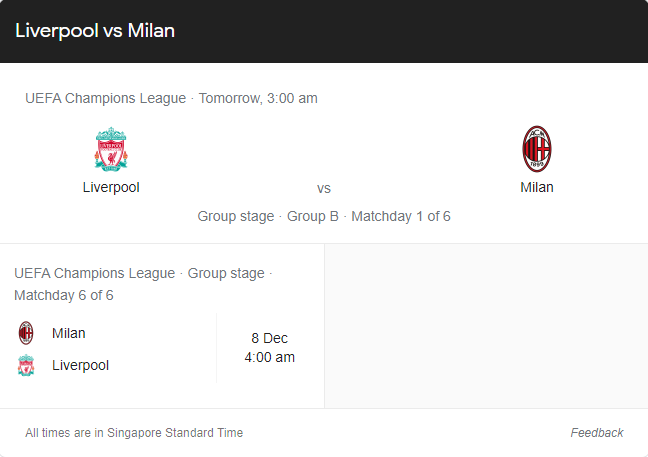Click the small Milan crest in fixture list
Viewport: 648px width, 457px height.
tap(26, 333)
